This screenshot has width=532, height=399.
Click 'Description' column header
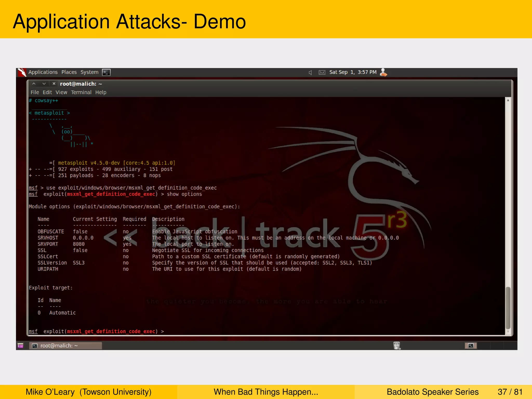pos(168,219)
